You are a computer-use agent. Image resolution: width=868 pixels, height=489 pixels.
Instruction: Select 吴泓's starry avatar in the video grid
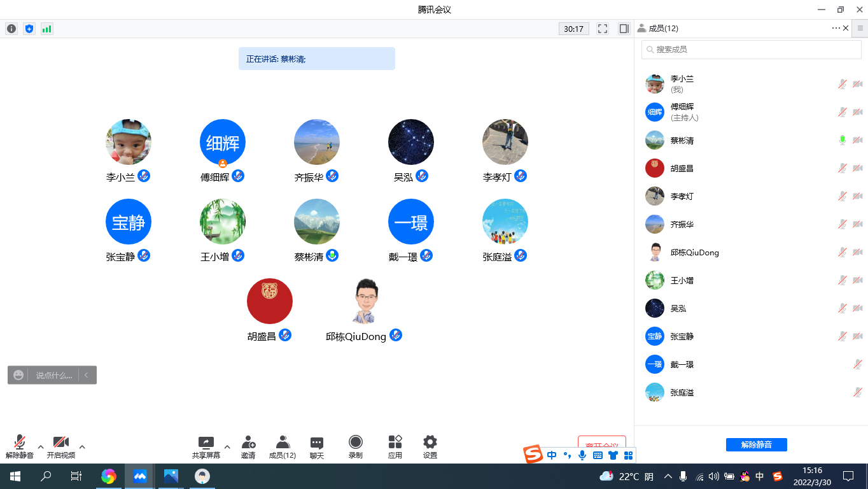click(x=411, y=142)
